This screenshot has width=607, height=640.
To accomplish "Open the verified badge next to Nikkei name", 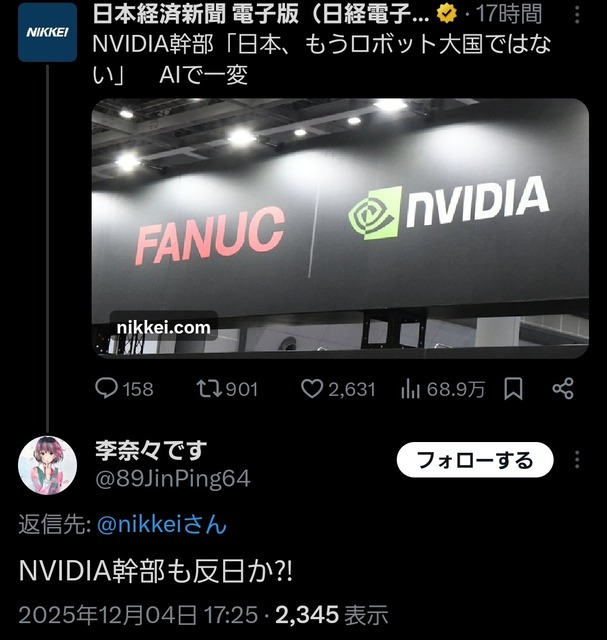I will pyautogui.click(x=447, y=14).
